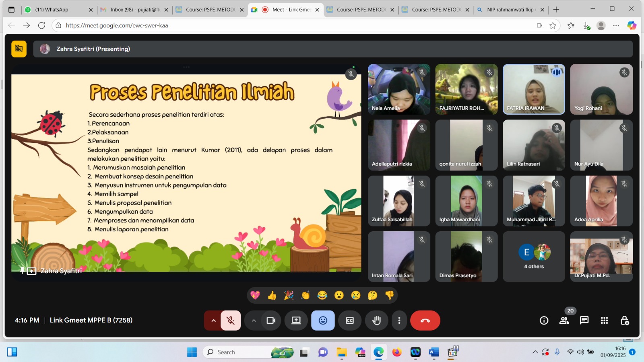Click the 4 others participant tile
Screen dimensions: 644x362
point(534,257)
